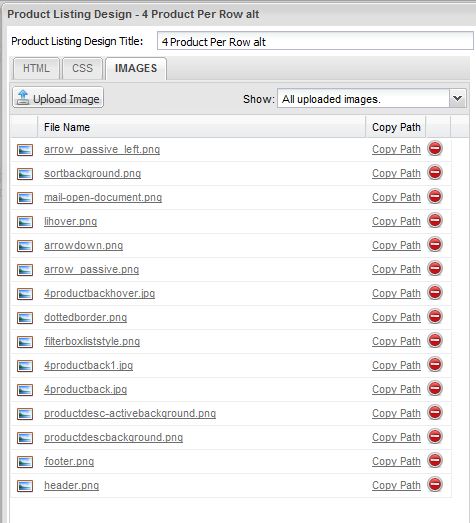Screen dimensions: 476x523
Task: Delete footer.png via red minus icon
Action: [435, 461]
